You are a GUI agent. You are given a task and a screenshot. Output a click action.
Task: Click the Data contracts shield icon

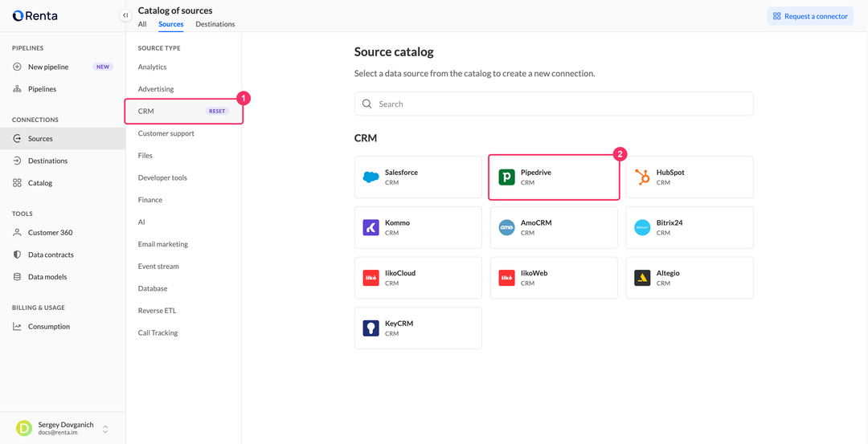pos(17,255)
